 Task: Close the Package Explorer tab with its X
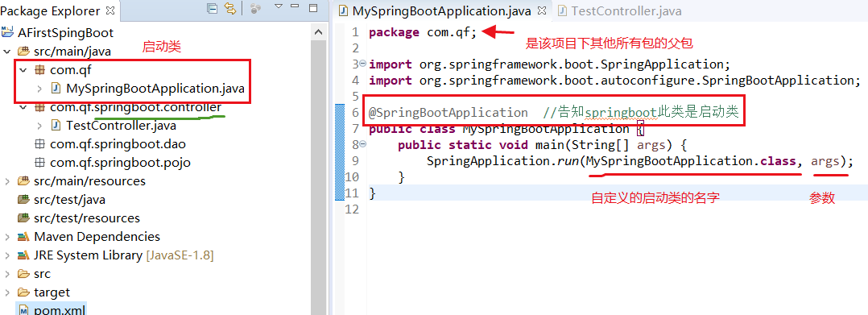110,10
